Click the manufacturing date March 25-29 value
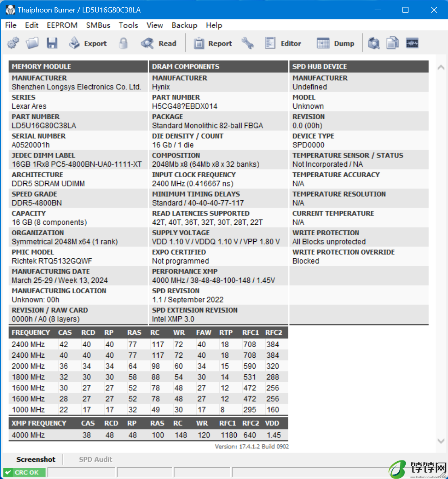 (x=60, y=280)
